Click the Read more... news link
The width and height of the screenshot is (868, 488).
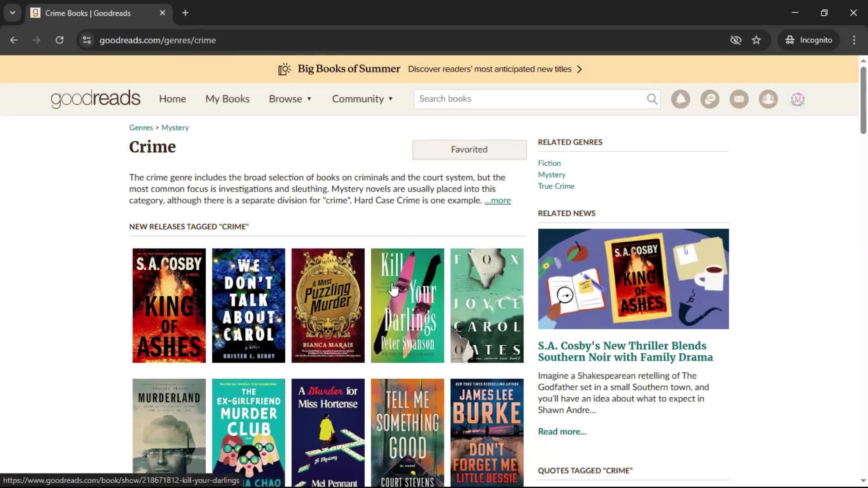click(562, 432)
